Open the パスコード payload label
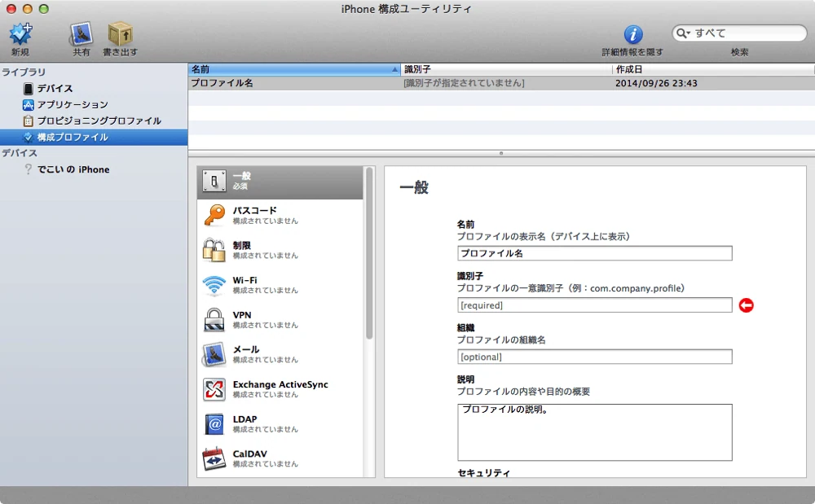 point(254,210)
